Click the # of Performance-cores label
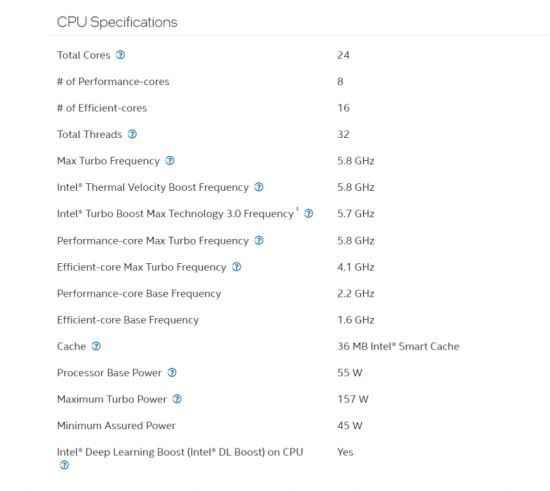550x491 pixels. 113,82
